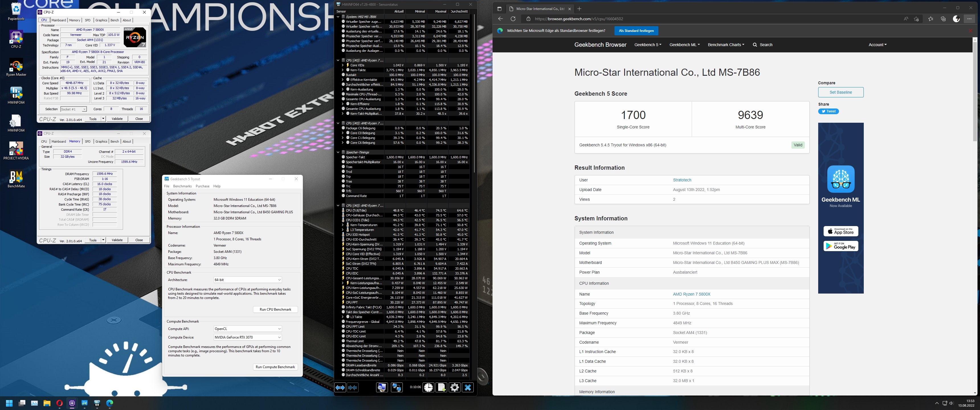Open Edge tab actions menu icon
Image resolution: width=980 pixels, height=410 pixels.
tap(499, 8)
